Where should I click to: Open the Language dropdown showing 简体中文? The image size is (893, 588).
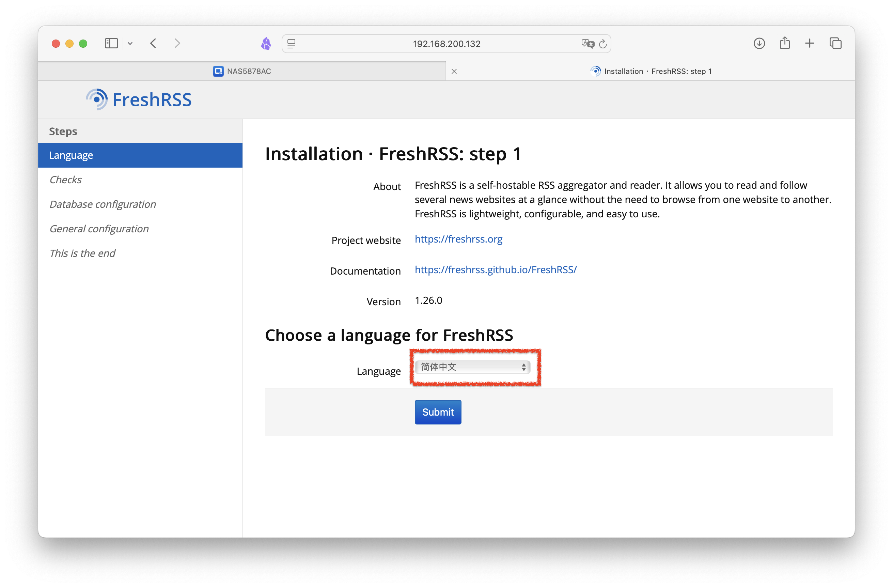[472, 367]
